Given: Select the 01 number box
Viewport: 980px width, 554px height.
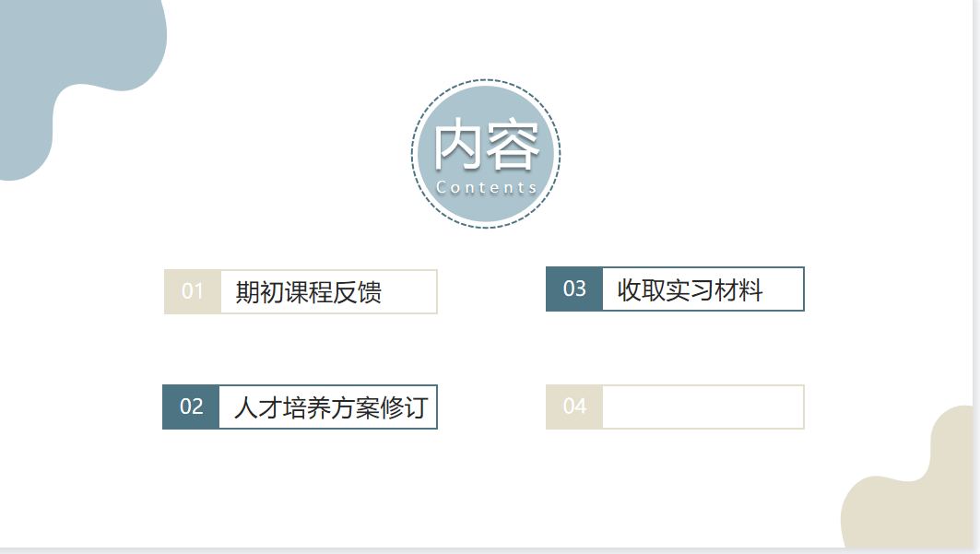Looking at the screenshot, I should coord(192,291).
